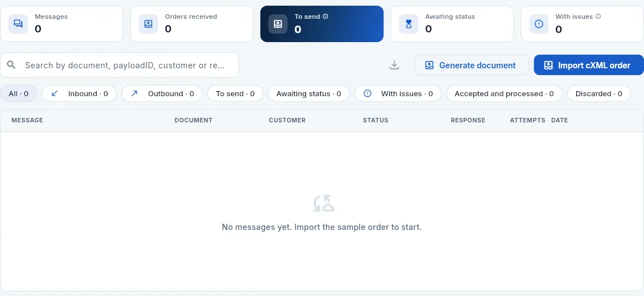Show Discarded messages

coord(599,94)
